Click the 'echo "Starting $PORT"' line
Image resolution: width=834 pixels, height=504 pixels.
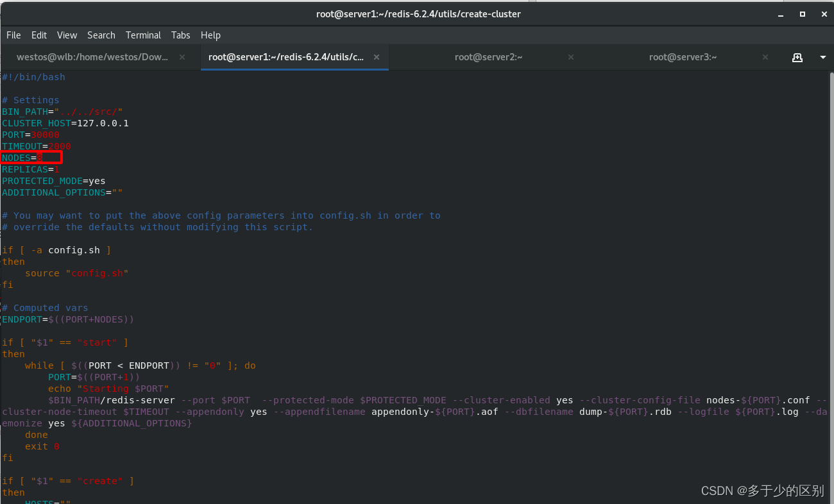click(108, 389)
